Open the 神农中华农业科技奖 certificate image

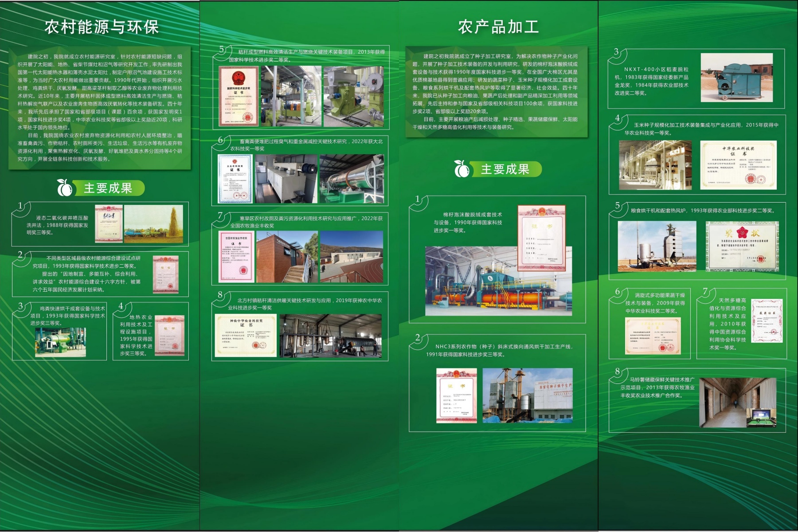tap(246, 335)
